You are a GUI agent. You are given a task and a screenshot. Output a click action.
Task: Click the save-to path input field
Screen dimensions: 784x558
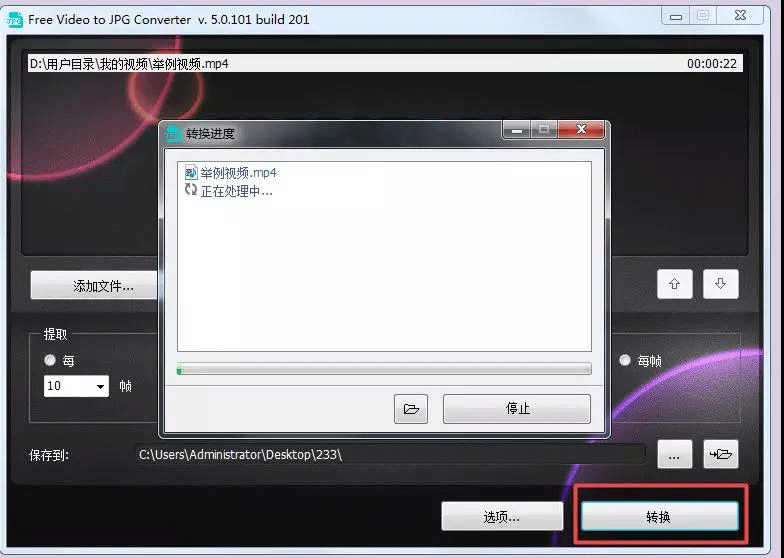point(390,454)
